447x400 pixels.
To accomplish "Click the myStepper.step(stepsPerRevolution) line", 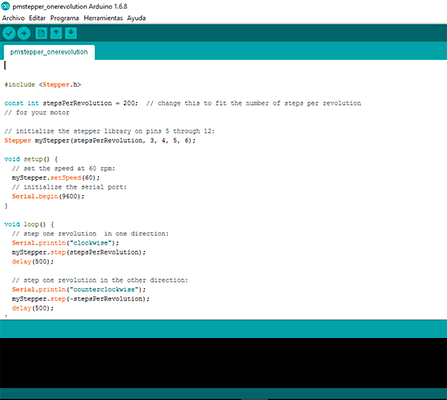I will click(79, 253).
